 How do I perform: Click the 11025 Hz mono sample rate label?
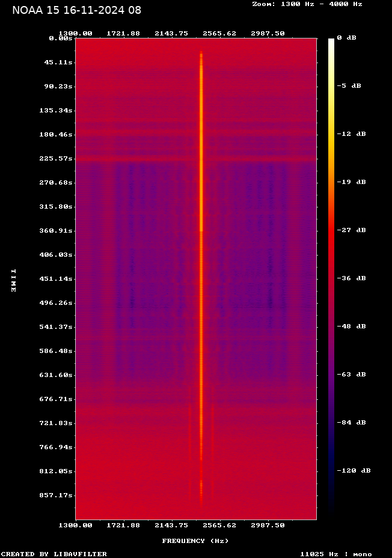click(x=335, y=554)
